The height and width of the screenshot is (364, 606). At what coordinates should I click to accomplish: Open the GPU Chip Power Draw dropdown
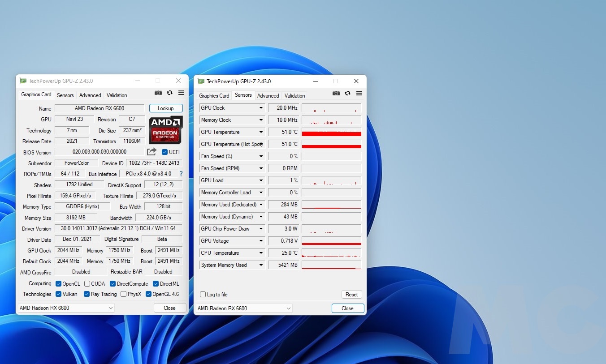point(261,229)
